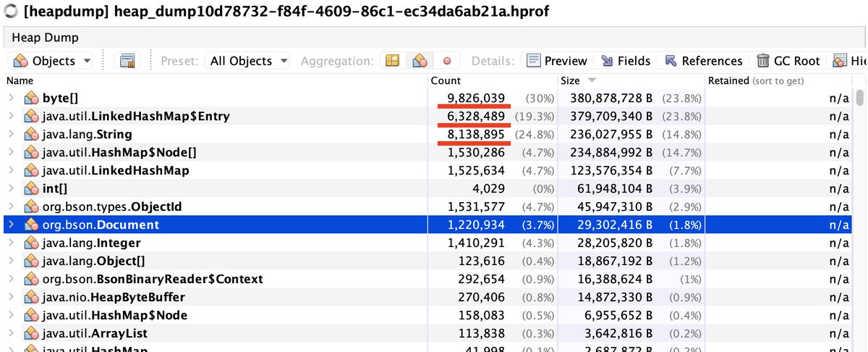Click the HashMap$Node[] class icon
This screenshot has height=352, width=868.
tap(30, 152)
